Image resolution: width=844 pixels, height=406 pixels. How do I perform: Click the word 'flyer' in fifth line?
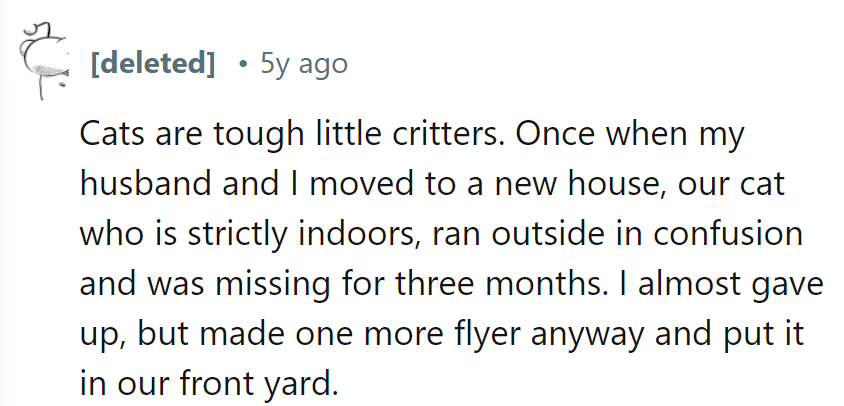click(x=485, y=332)
